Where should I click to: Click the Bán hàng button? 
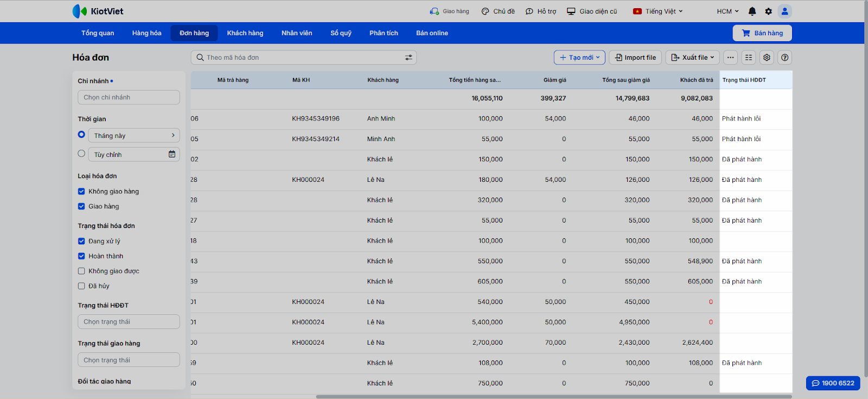pos(762,33)
